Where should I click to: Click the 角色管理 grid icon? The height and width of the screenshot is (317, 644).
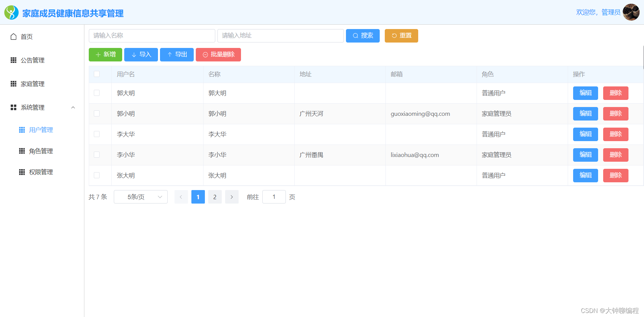pos(22,151)
